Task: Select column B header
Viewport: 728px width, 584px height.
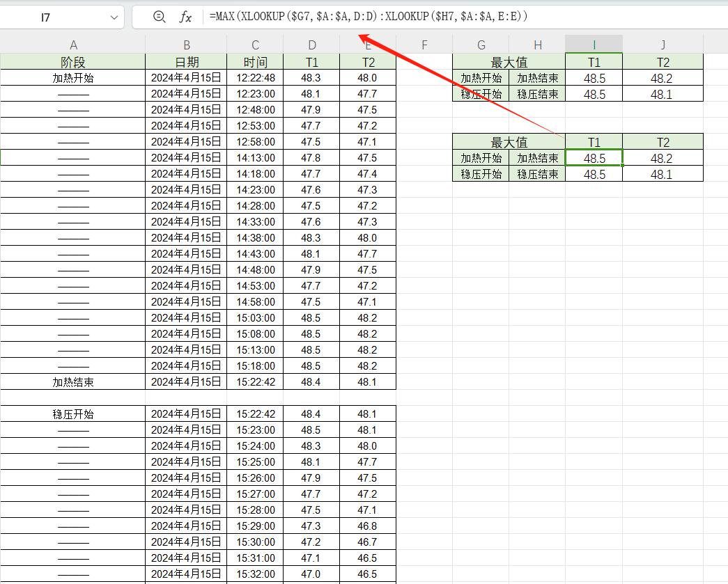Action: pos(186,45)
